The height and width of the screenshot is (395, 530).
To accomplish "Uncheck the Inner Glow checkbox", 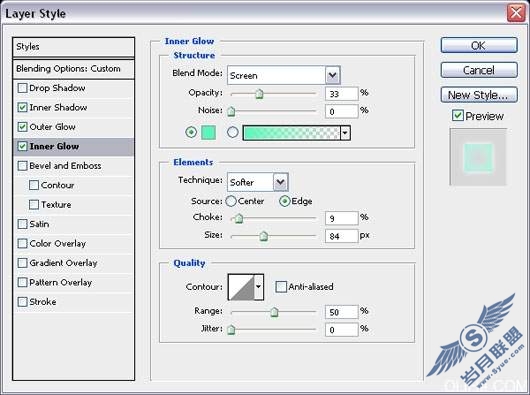I will (x=22, y=146).
